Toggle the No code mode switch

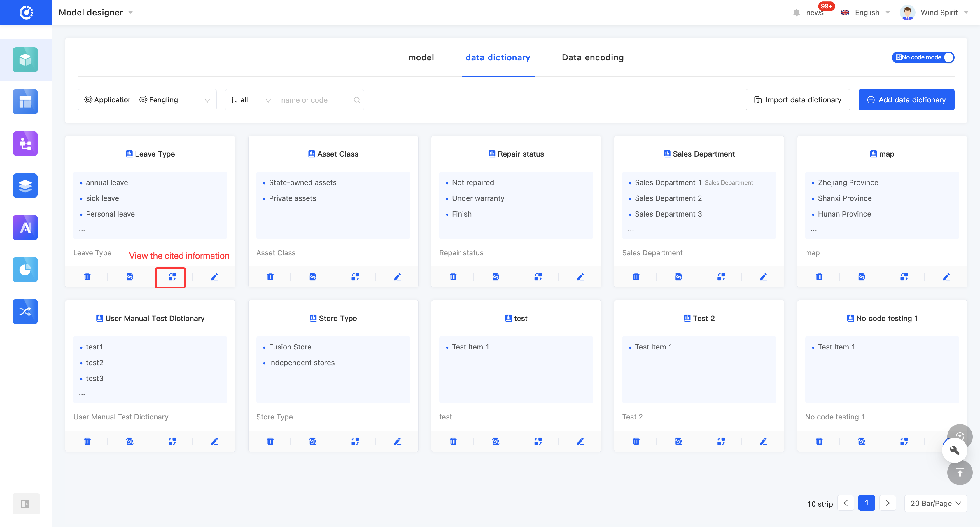click(x=923, y=57)
